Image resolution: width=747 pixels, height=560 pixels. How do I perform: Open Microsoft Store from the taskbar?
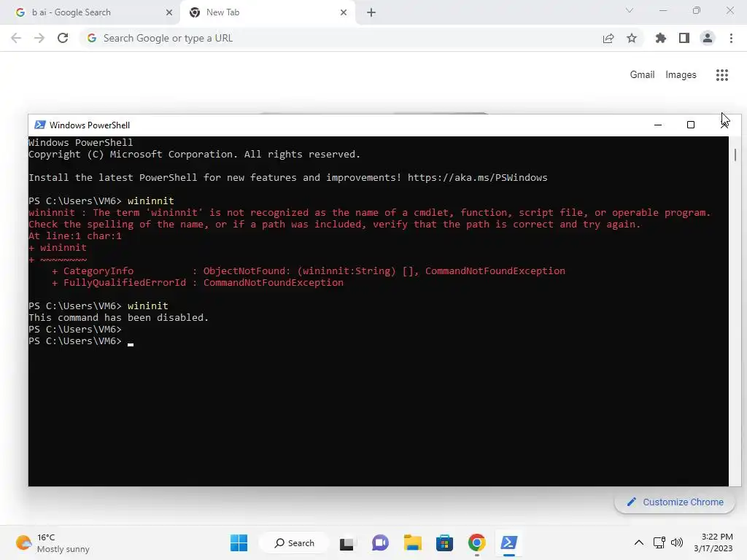coord(444,542)
